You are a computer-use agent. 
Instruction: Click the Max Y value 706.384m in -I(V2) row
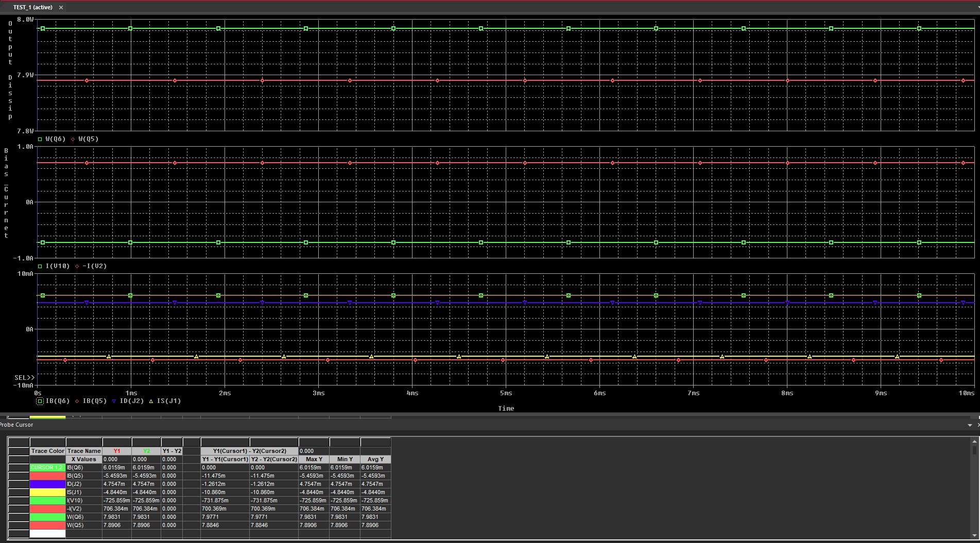point(314,509)
